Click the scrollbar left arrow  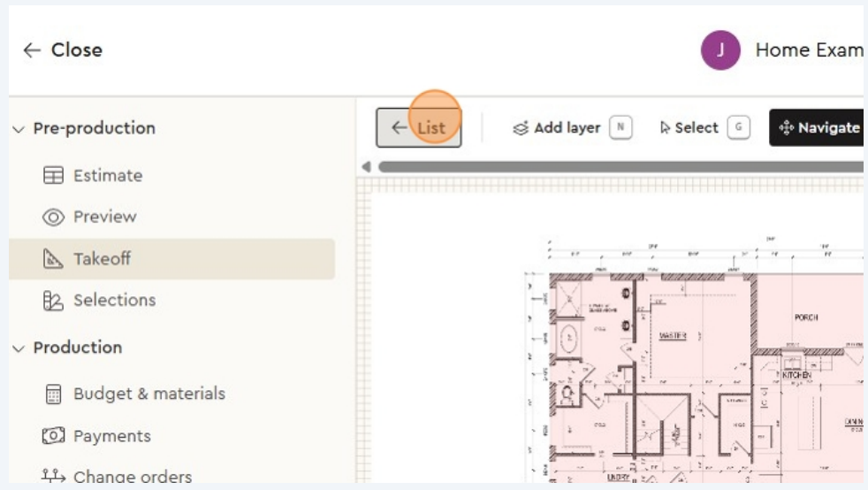click(366, 166)
